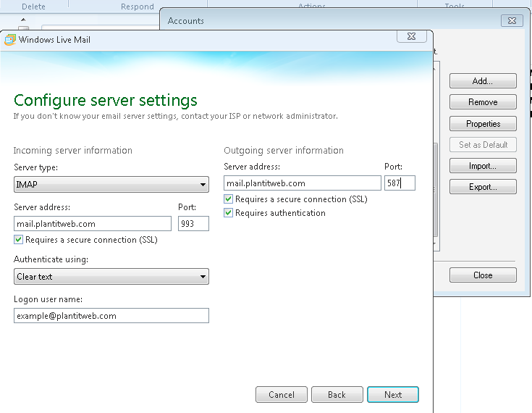Screen dimensions: 532x413
Task: Open the Authenticate using Clear text dropdown
Action: (111, 277)
